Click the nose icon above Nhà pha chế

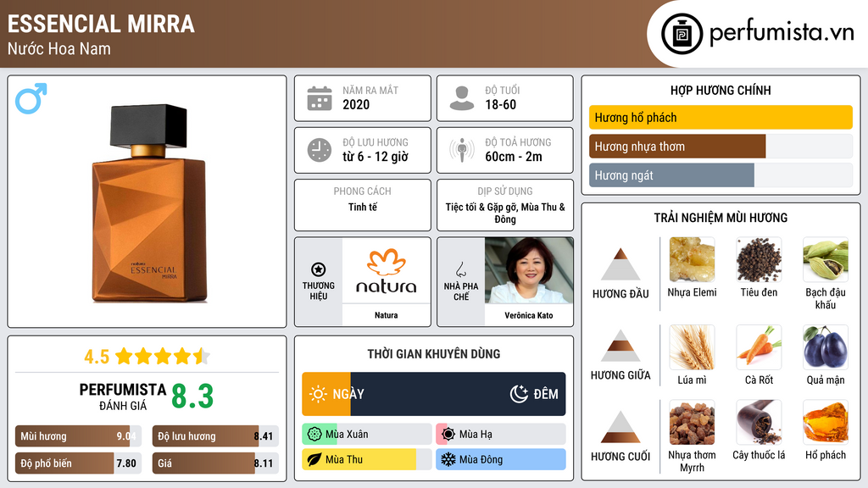tap(460, 269)
